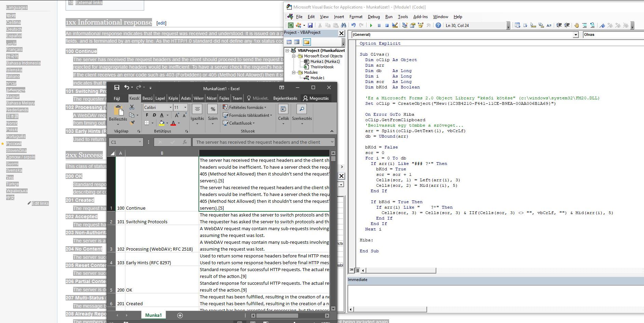The width and height of the screenshot is (644, 323).
Task: Open the Tools menu in VBA editor
Action: coord(403,16)
